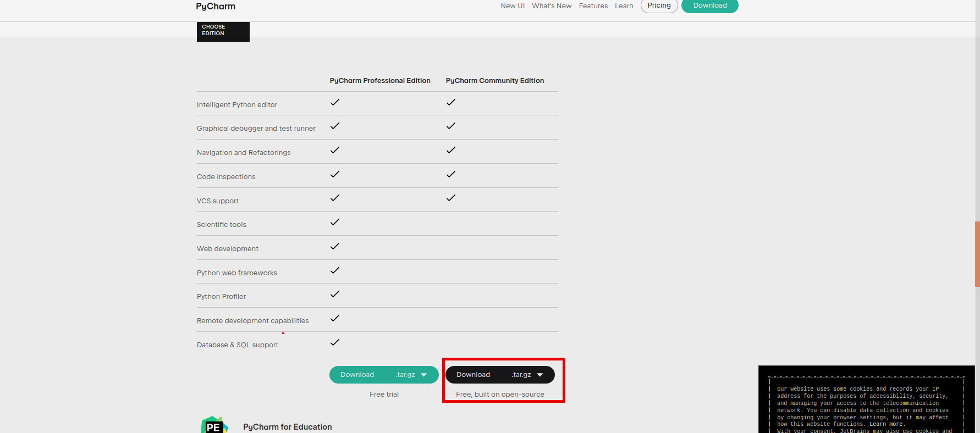Go to the Features nav link
This screenshot has height=433, width=980.
[593, 6]
